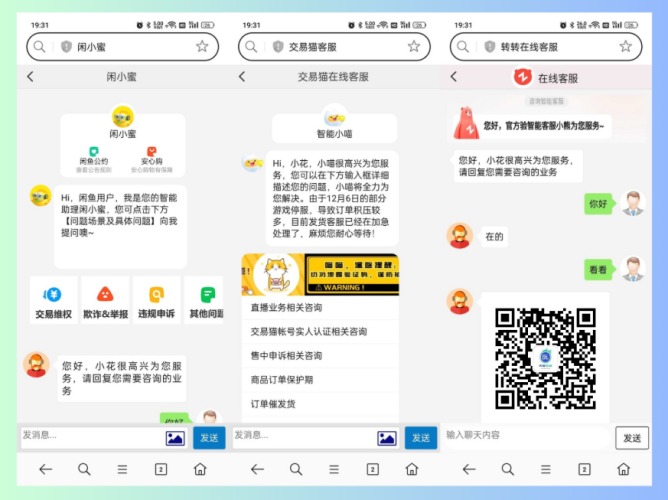This screenshot has height=500, width=668.
Task: Tap the 转转 logo in chat header
Action: [x=522, y=77]
